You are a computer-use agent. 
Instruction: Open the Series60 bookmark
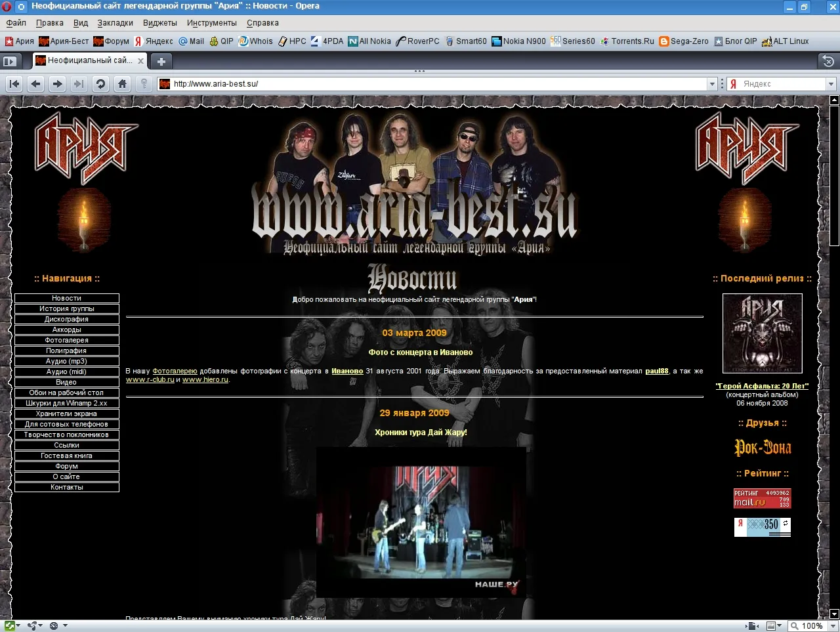pos(573,41)
